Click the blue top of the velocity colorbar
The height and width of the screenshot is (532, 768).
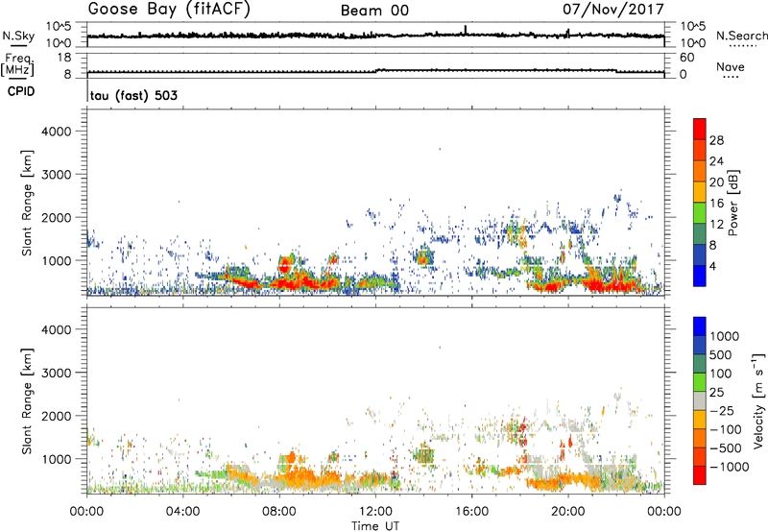pyautogui.click(x=700, y=326)
